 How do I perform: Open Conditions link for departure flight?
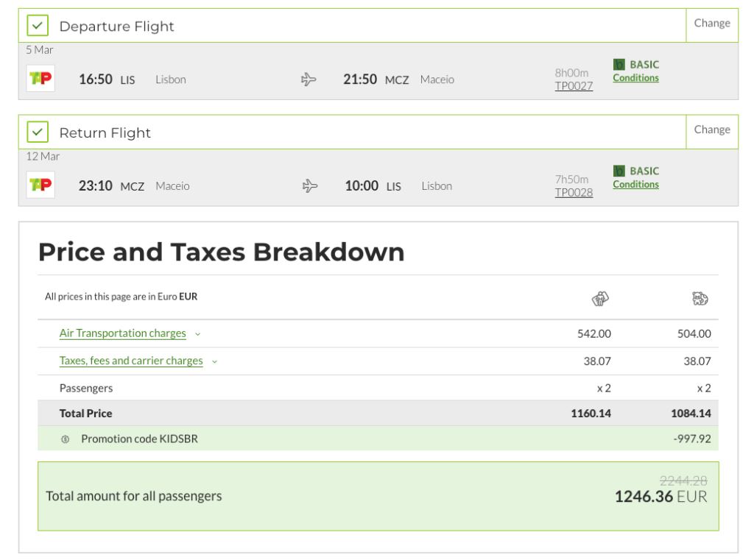[x=635, y=78]
